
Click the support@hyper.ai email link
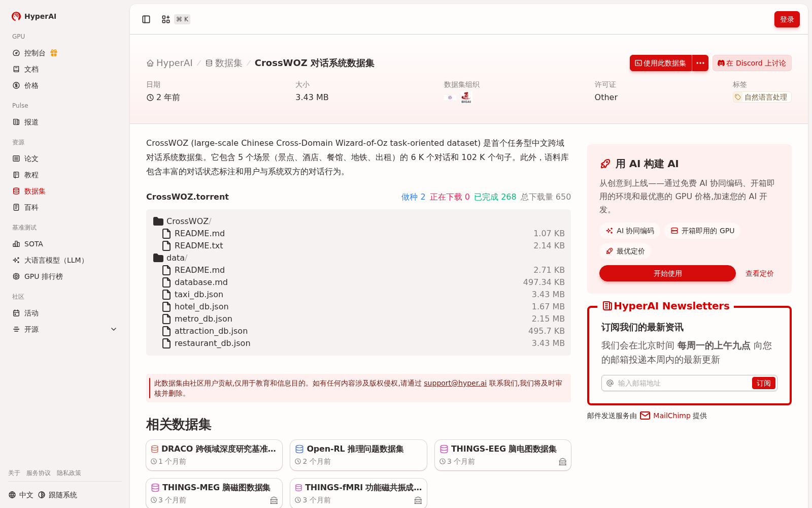(455, 383)
